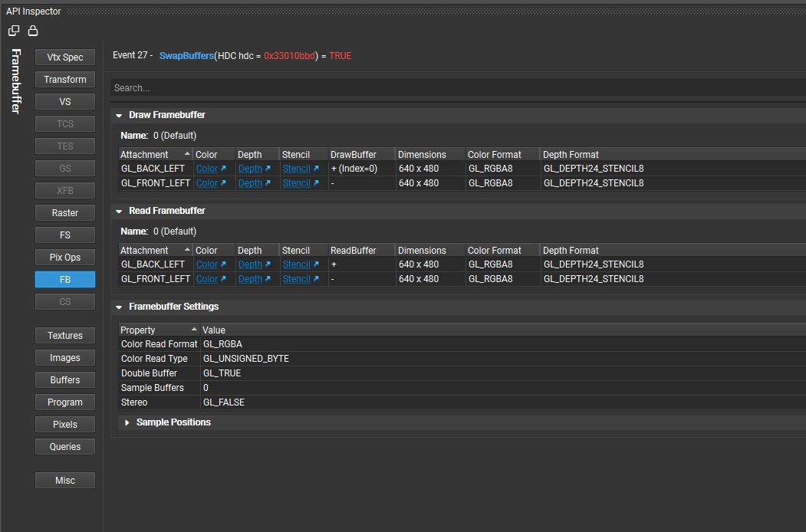Select the Vtx Spec stage
Image resolution: width=806 pixels, height=532 pixels.
pyautogui.click(x=64, y=57)
